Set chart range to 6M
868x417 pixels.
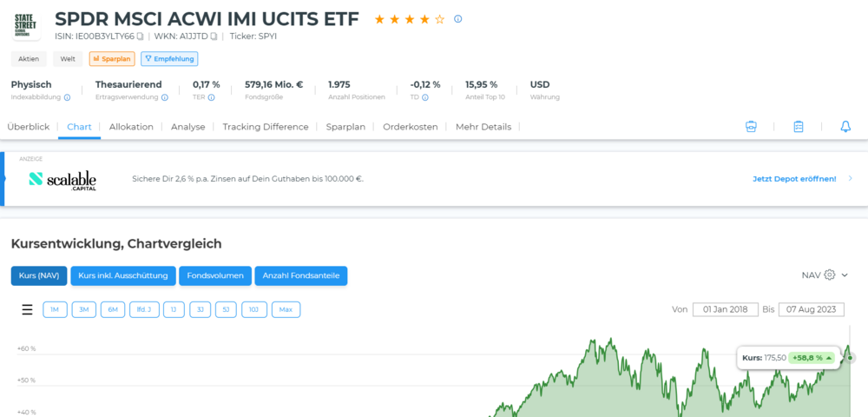pos(113,309)
